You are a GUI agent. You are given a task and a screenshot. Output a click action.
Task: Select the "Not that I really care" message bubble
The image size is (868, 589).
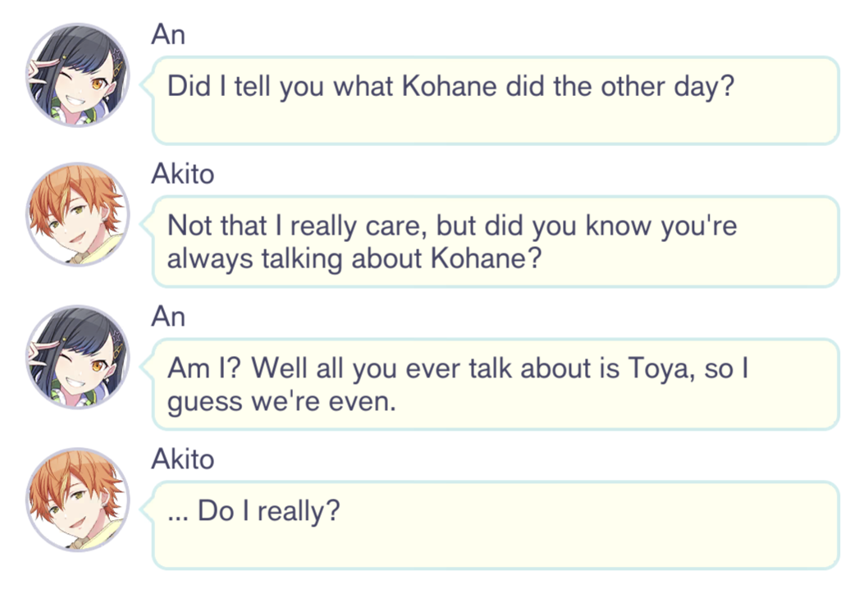[x=496, y=241]
